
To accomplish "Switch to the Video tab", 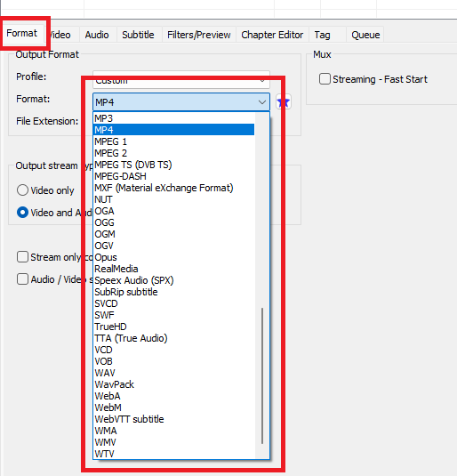I will 62,35.
